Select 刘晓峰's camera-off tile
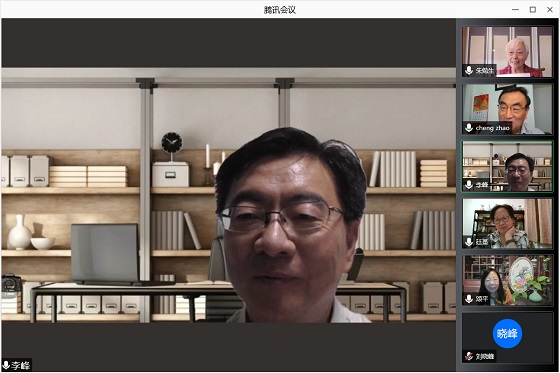This screenshot has height=373, width=560. tap(507, 338)
